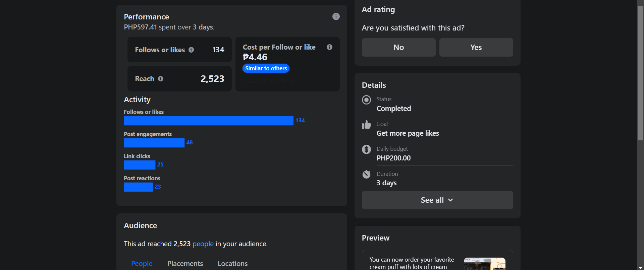
Task: Click the Post engagements activity bar
Action: point(154,143)
